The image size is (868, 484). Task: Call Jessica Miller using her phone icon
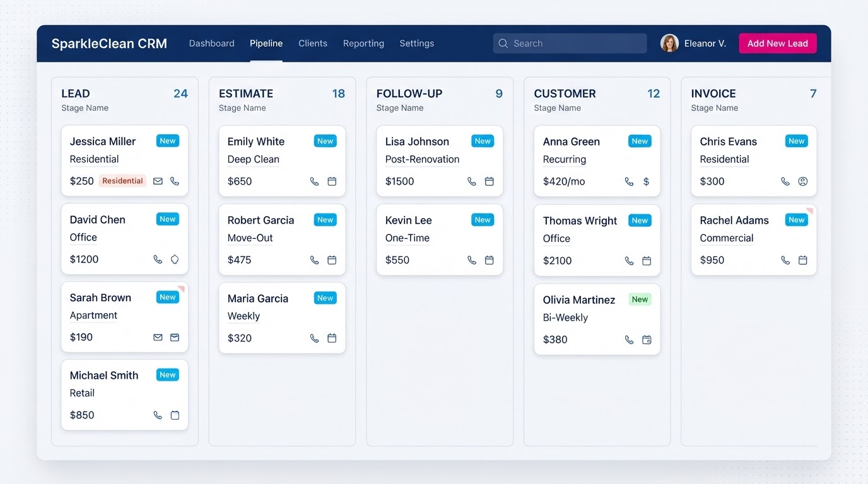(x=175, y=181)
